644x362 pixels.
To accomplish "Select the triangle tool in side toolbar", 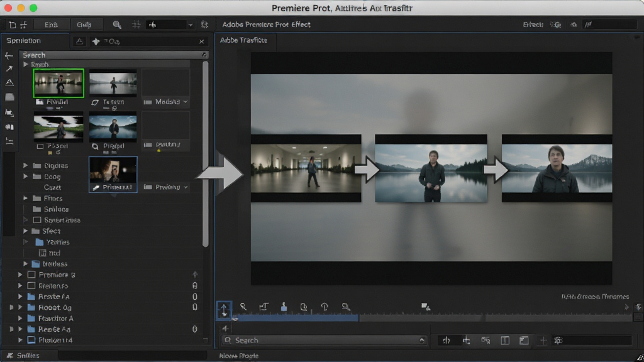I will tap(9, 83).
